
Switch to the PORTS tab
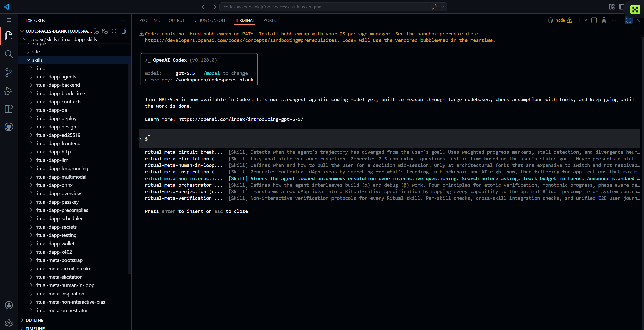click(270, 20)
